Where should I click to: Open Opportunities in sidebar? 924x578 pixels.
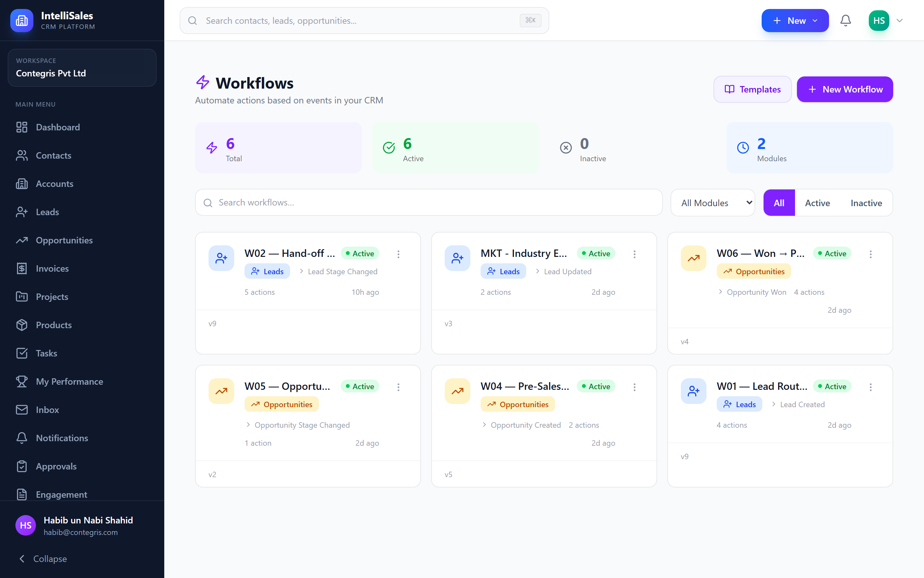(x=82, y=241)
